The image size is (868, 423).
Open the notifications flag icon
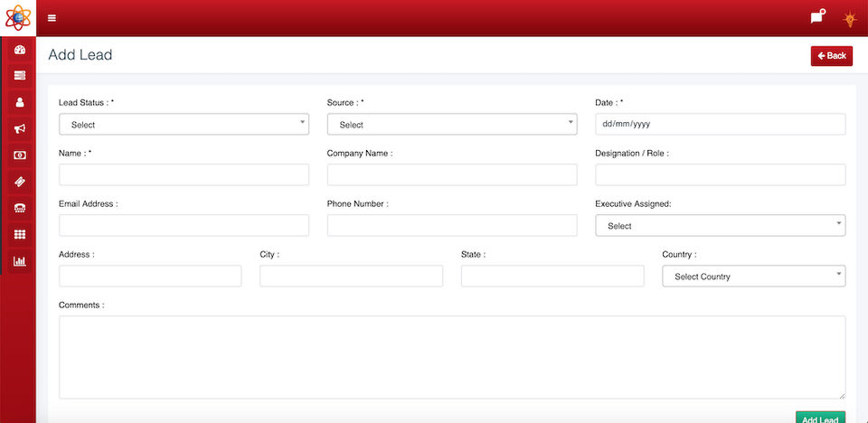pyautogui.click(x=817, y=16)
